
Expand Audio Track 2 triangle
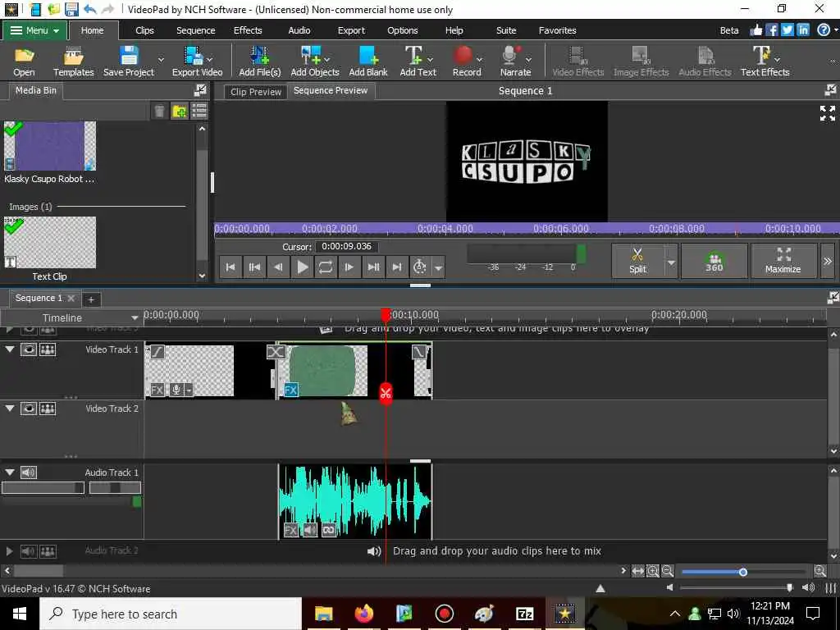[x=9, y=550]
